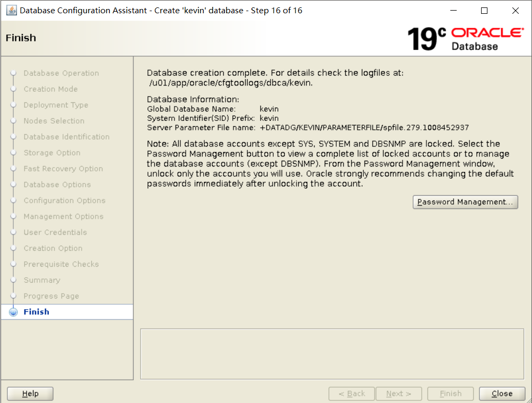Click the Oracle 19c Database logo

pos(466,39)
